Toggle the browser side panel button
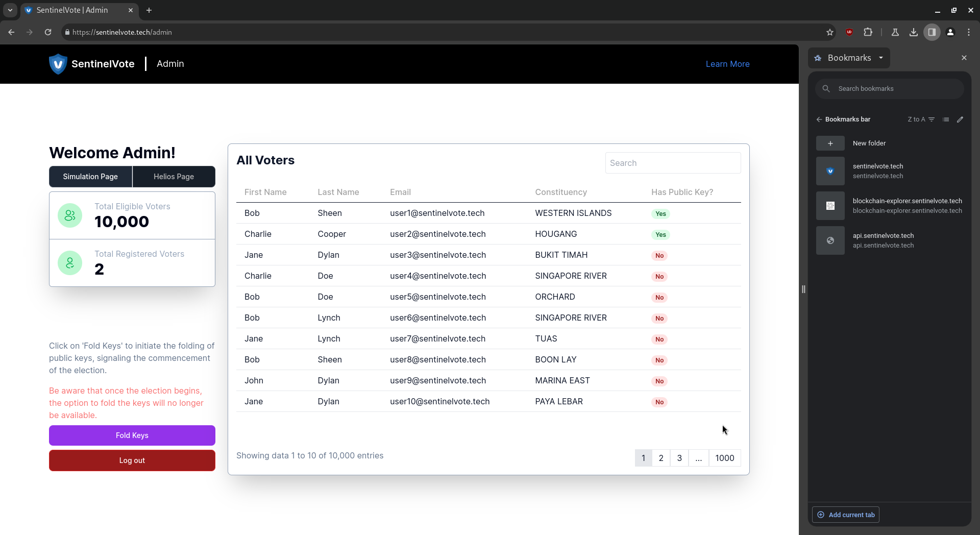Image resolution: width=980 pixels, height=535 pixels. click(x=932, y=32)
